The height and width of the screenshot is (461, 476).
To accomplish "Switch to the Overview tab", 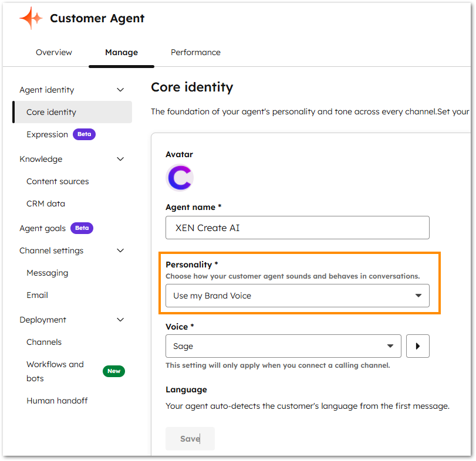I will point(54,52).
